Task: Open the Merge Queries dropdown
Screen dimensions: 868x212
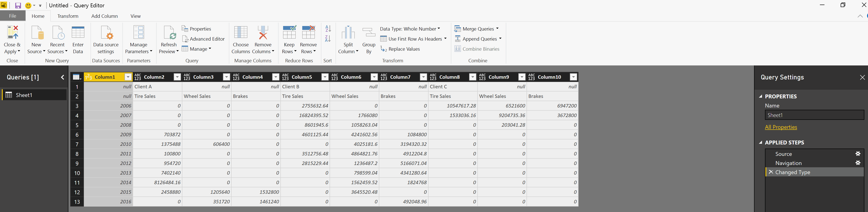Action: 497,29
